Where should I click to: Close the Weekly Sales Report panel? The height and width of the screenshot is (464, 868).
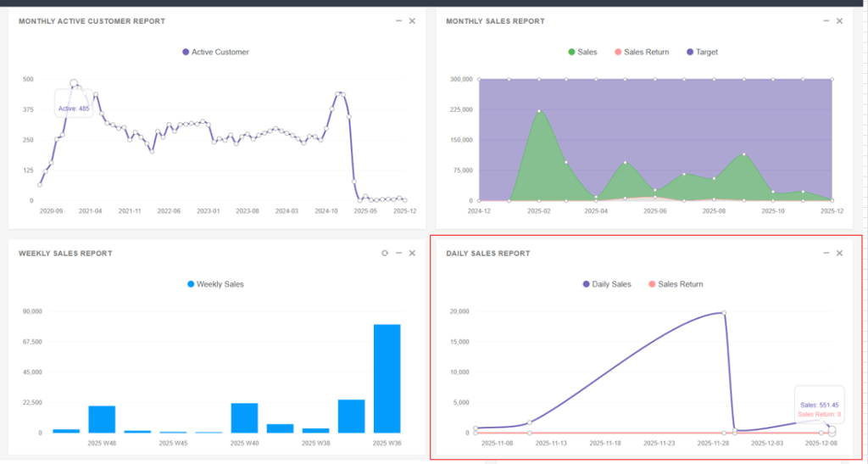tap(412, 253)
